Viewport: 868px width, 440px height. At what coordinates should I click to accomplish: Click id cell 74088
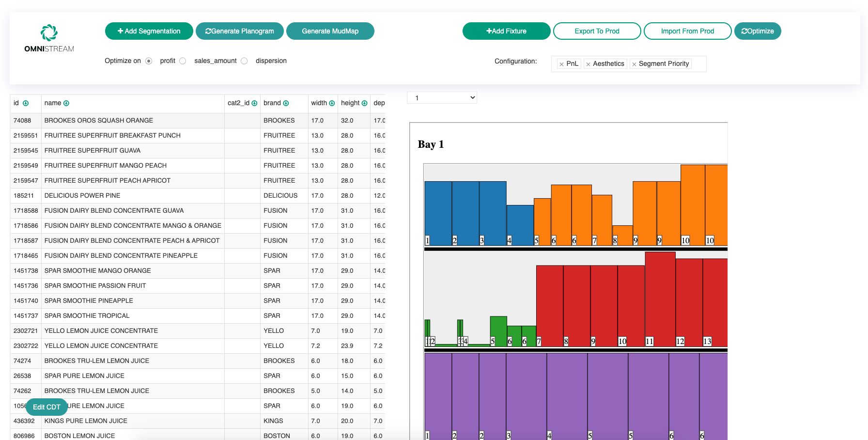pos(26,121)
